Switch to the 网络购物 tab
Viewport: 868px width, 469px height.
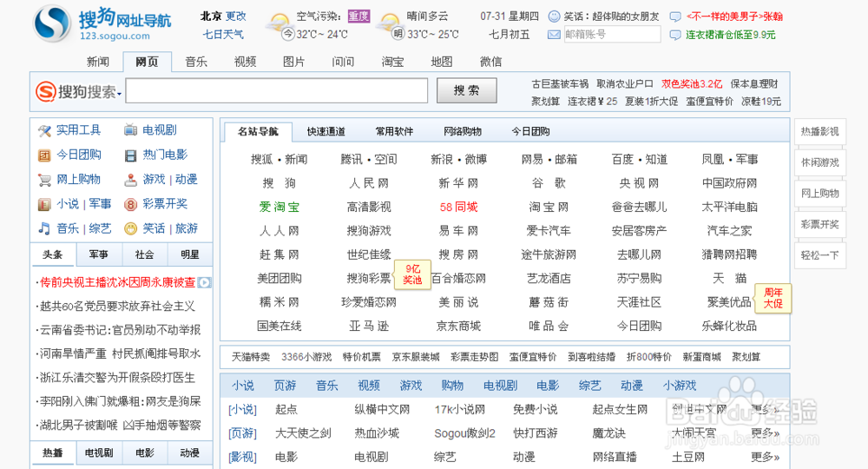(463, 132)
